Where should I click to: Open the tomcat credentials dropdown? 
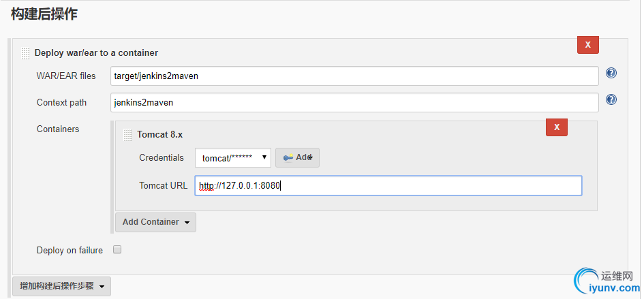pyautogui.click(x=232, y=157)
